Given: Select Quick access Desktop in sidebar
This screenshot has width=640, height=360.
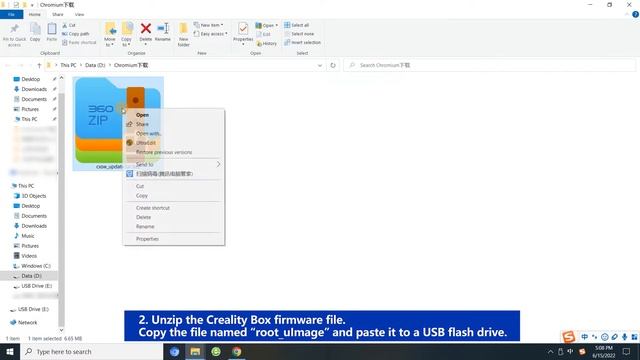Looking at the screenshot, I should point(31,79).
